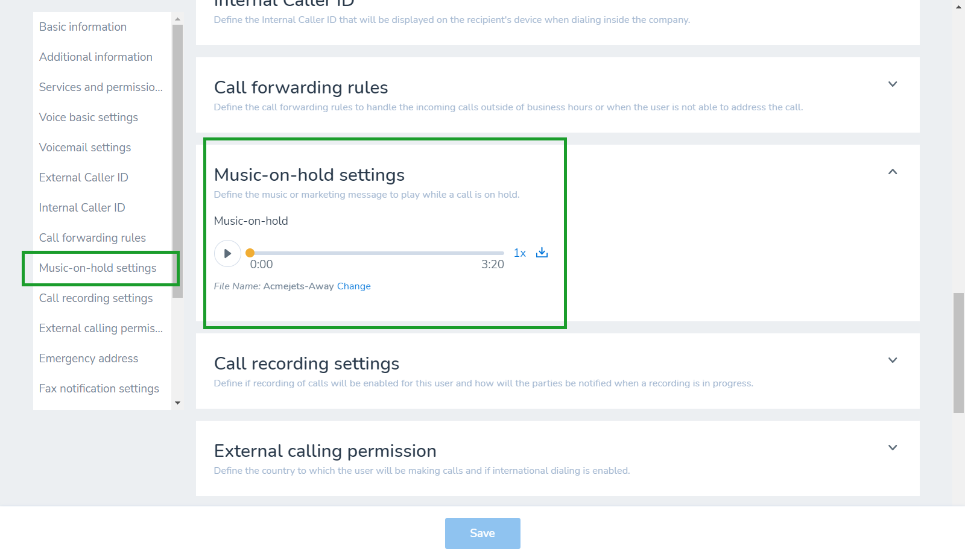Change playback speed from 1x

(x=520, y=253)
